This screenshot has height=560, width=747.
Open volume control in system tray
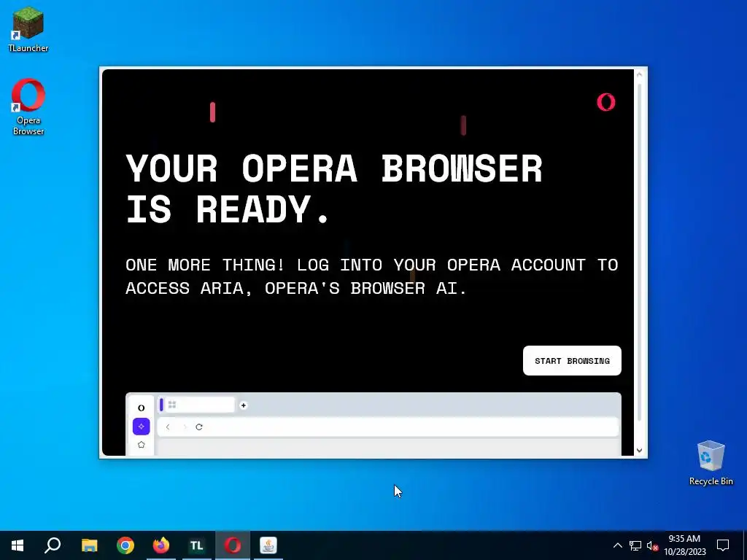tap(652, 545)
